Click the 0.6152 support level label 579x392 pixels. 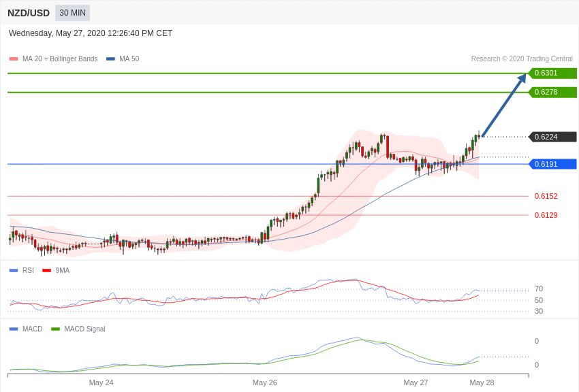click(546, 196)
